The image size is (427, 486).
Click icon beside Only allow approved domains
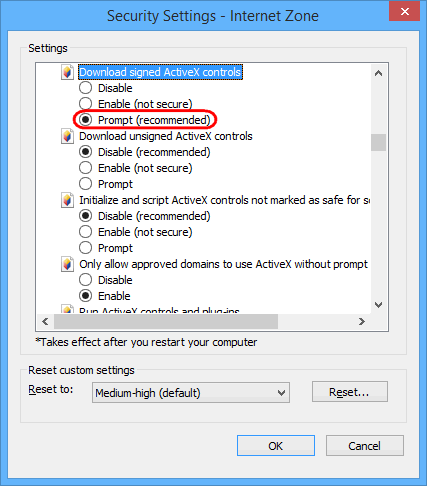[x=67, y=264]
